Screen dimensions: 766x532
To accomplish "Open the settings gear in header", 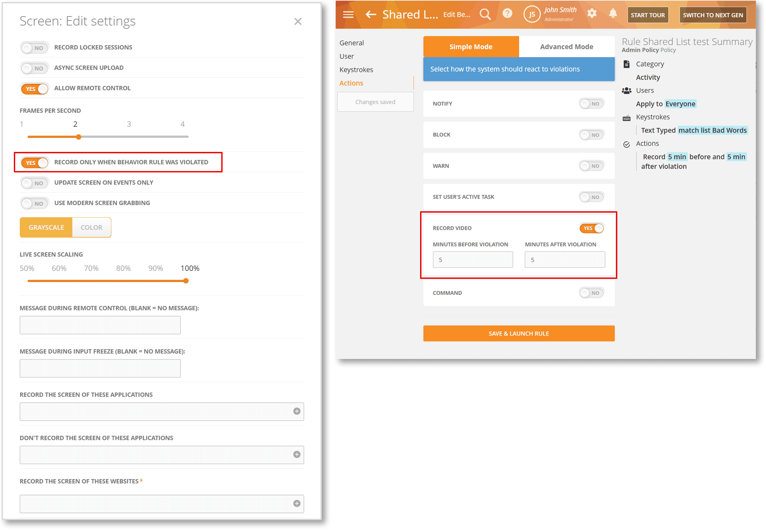I will pos(592,13).
